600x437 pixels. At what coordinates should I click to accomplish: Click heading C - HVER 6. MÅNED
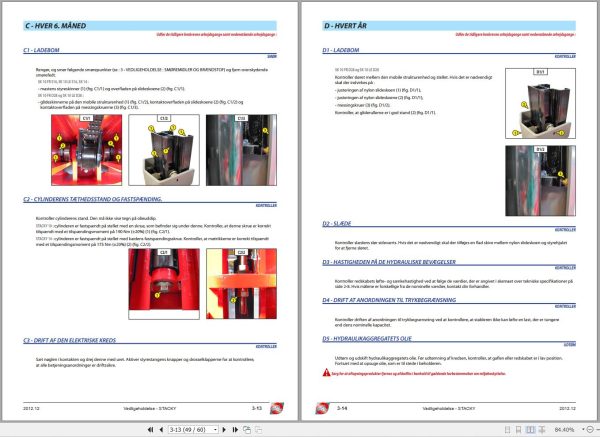(55, 26)
